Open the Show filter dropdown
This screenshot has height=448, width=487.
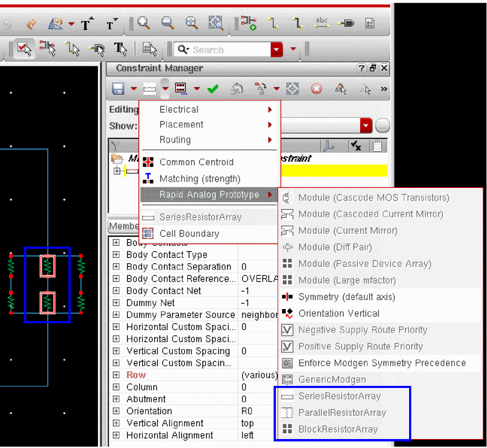[366, 126]
